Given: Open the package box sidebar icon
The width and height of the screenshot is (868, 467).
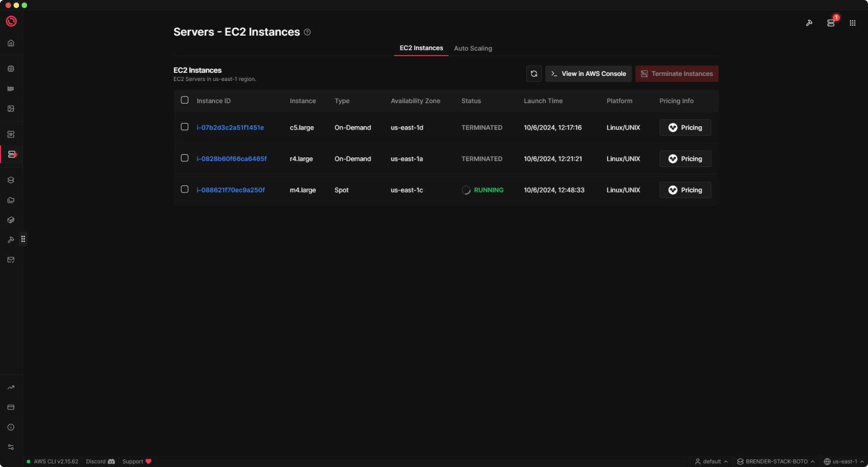Looking at the screenshot, I should 11,220.
